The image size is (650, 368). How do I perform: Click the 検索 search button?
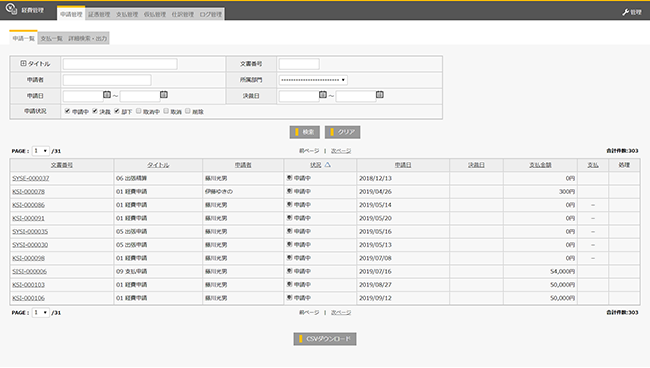point(305,132)
